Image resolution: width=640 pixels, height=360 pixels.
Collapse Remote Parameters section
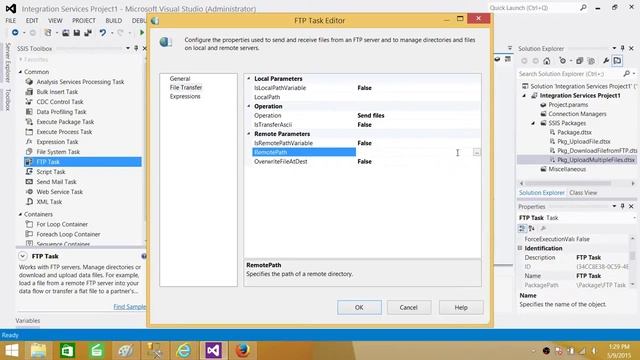249,134
